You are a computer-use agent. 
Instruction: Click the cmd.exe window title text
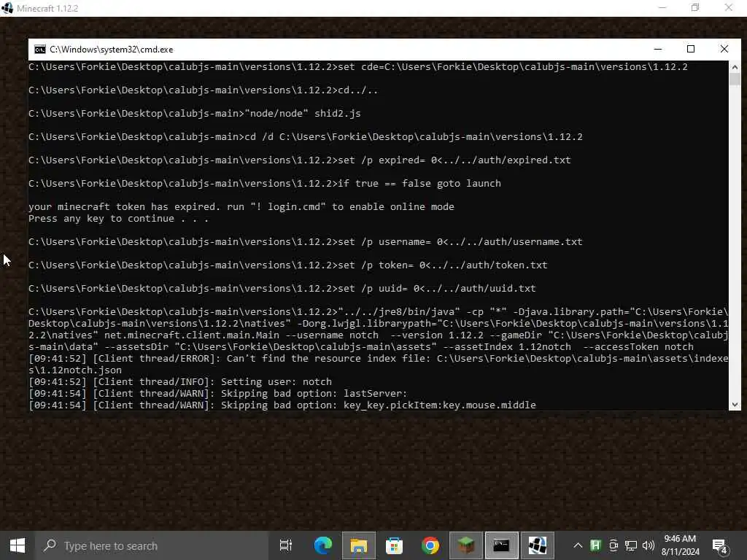click(x=112, y=50)
